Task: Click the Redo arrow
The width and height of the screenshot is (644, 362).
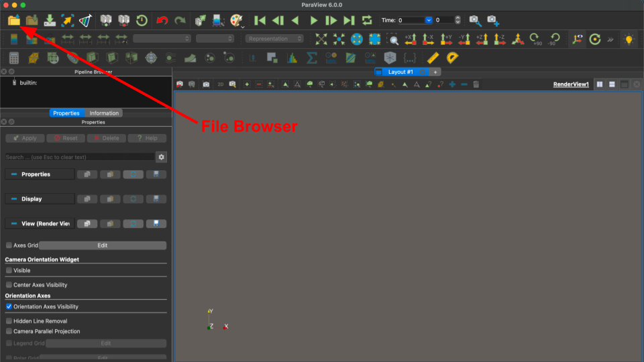Action: tap(180, 20)
